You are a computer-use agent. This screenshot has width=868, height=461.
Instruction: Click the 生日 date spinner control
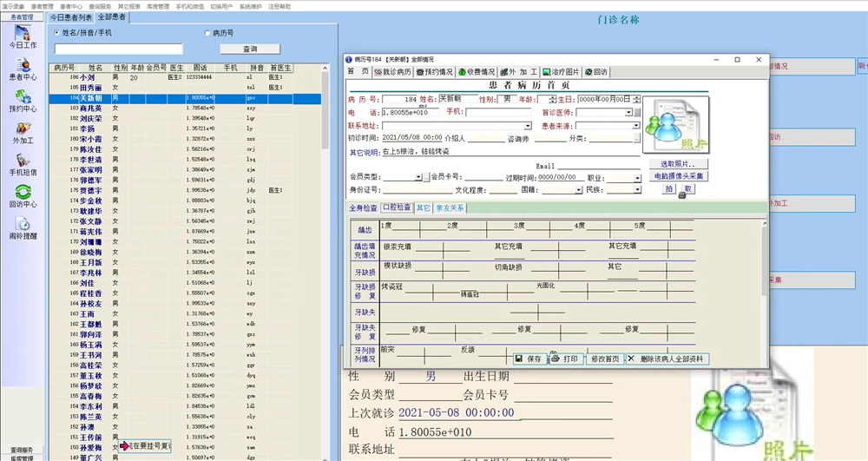636,100
